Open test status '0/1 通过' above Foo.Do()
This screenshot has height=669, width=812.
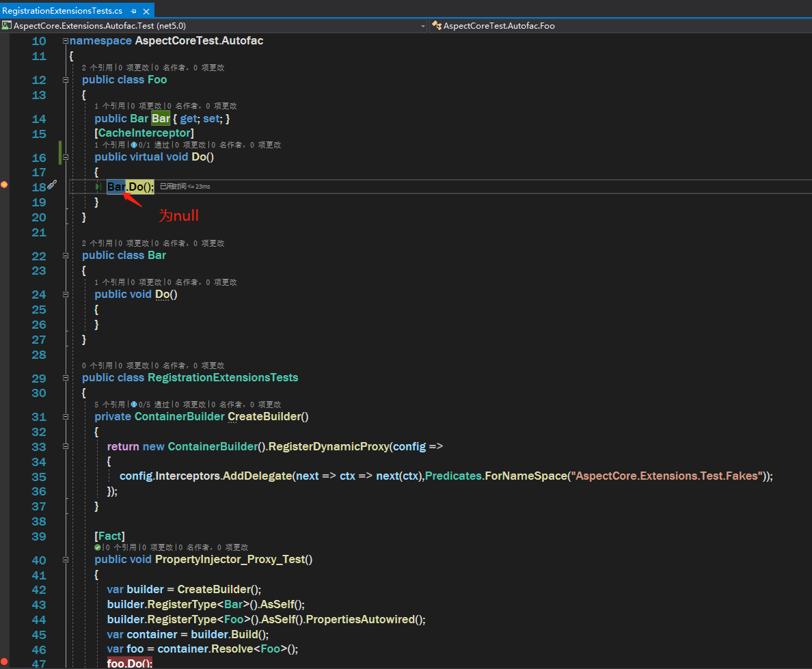(x=150, y=145)
